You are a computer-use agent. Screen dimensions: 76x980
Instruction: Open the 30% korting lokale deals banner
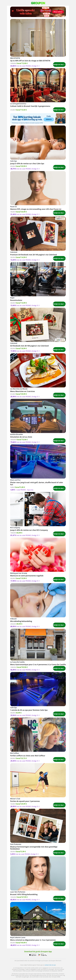pyautogui.click(x=38, y=119)
